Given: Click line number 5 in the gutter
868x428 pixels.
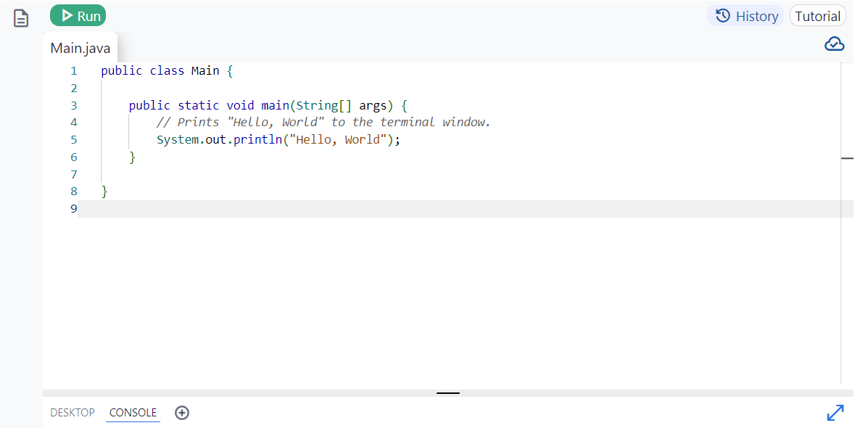Looking at the screenshot, I should point(73,139).
